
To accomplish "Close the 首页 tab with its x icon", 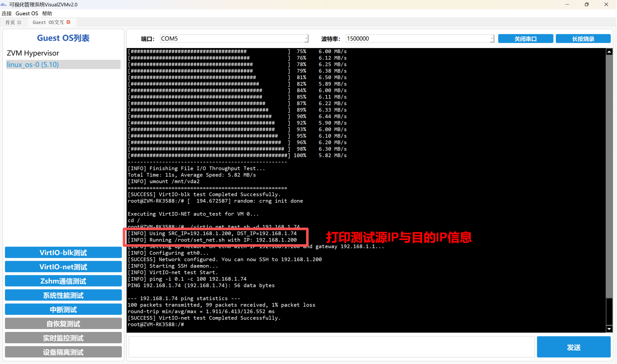I will click(x=19, y=22).
